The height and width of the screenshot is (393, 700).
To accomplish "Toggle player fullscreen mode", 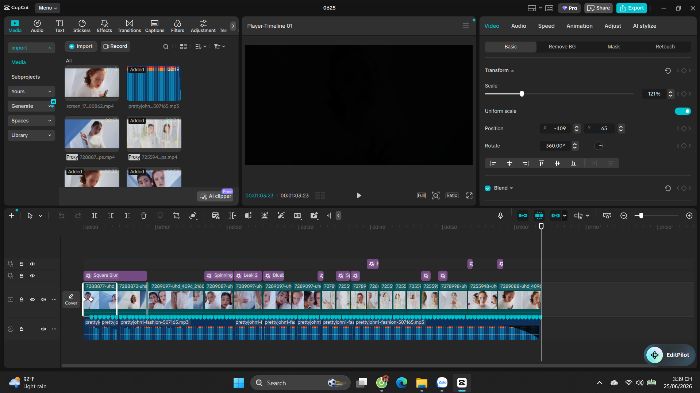I will [x=469, y=196].
